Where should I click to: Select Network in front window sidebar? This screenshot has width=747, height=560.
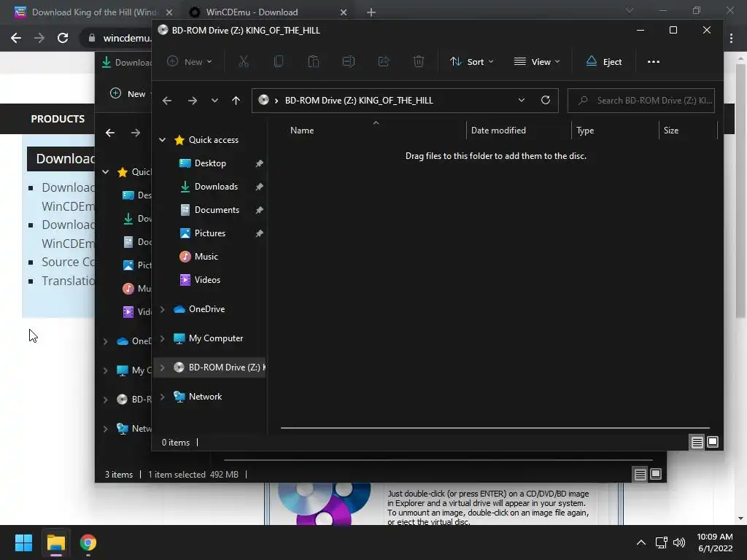tap(205, 397)
